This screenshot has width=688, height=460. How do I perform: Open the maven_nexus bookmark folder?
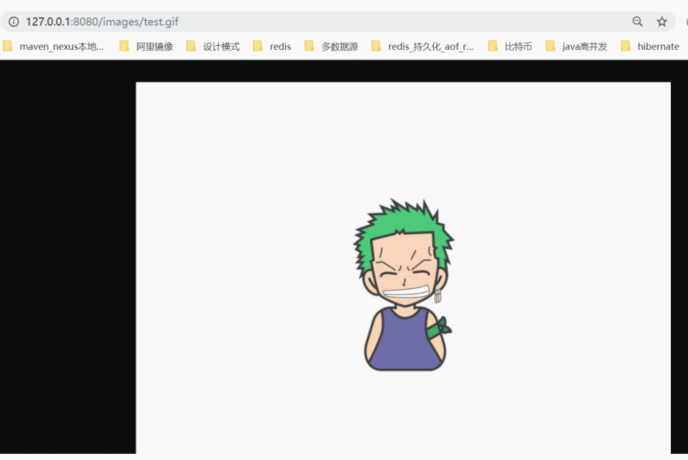click(x=54, y=46)
